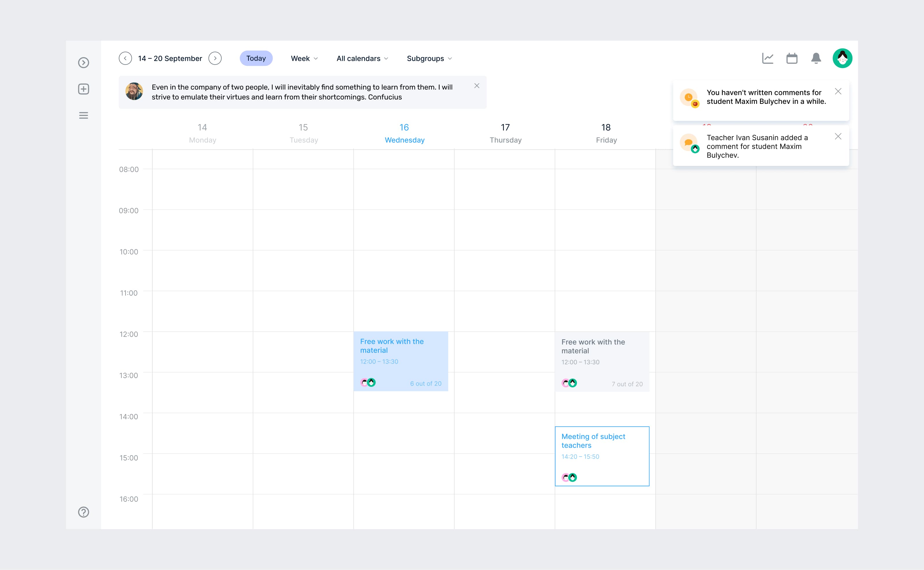Image resolution: width=924 pixels, height=570 pixels.
Task: Expand the Week view dropdown
Action: pyautogui.click(x=304, y=59)
